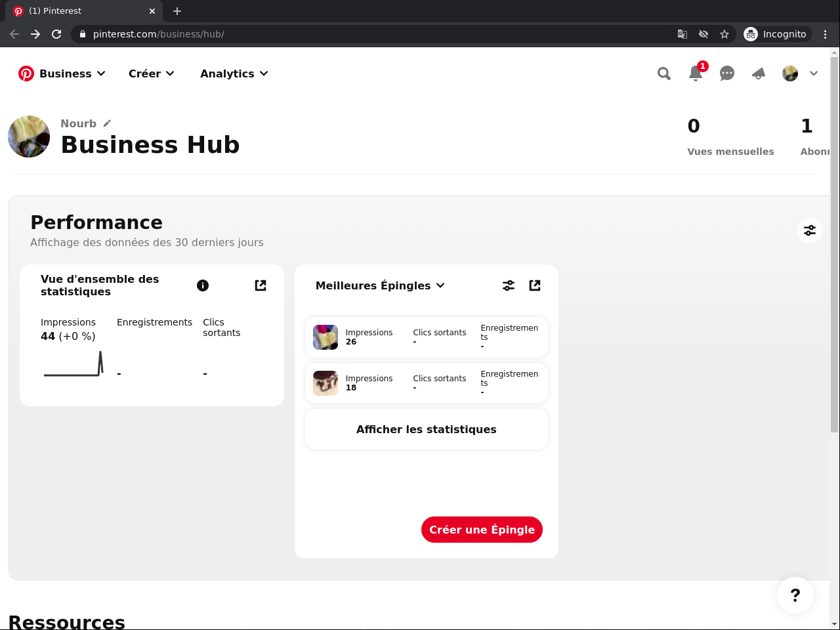This screenshot has height=630, width=840.
Task: Click the Vues mensuelles stat
Action: (730, 136)
